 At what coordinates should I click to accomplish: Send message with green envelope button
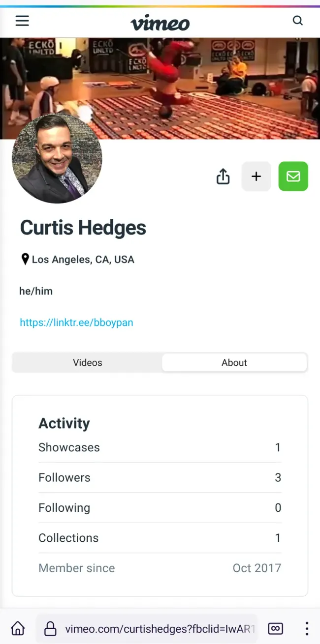coord(293,176)
